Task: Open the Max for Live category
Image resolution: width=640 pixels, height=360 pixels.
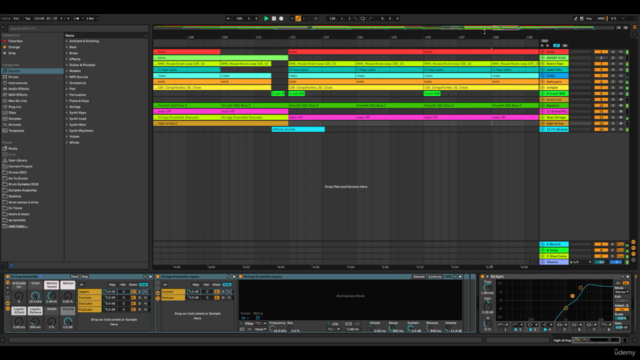Action: pyautogui.click(x=18, y=101)
